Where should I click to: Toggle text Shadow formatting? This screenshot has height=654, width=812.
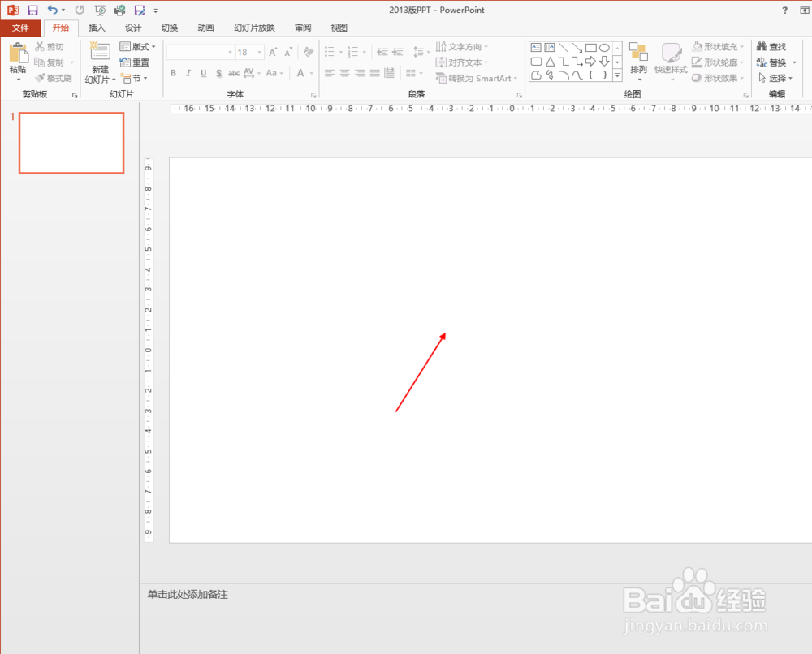[x=218, y=73]
